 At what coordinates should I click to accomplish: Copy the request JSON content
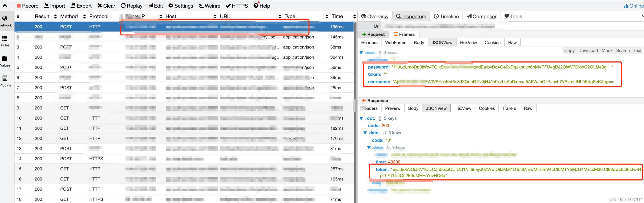click(569, 51)
